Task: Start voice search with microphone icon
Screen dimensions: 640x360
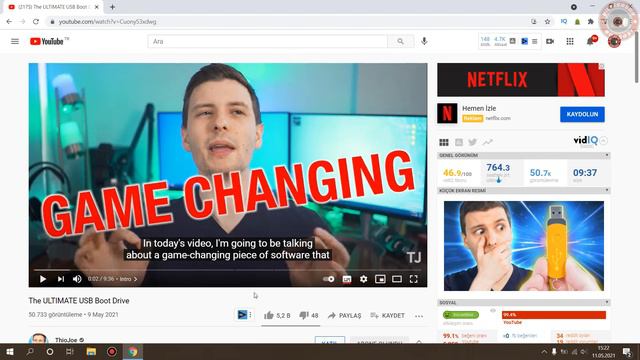Action: (x=424, y=41)
